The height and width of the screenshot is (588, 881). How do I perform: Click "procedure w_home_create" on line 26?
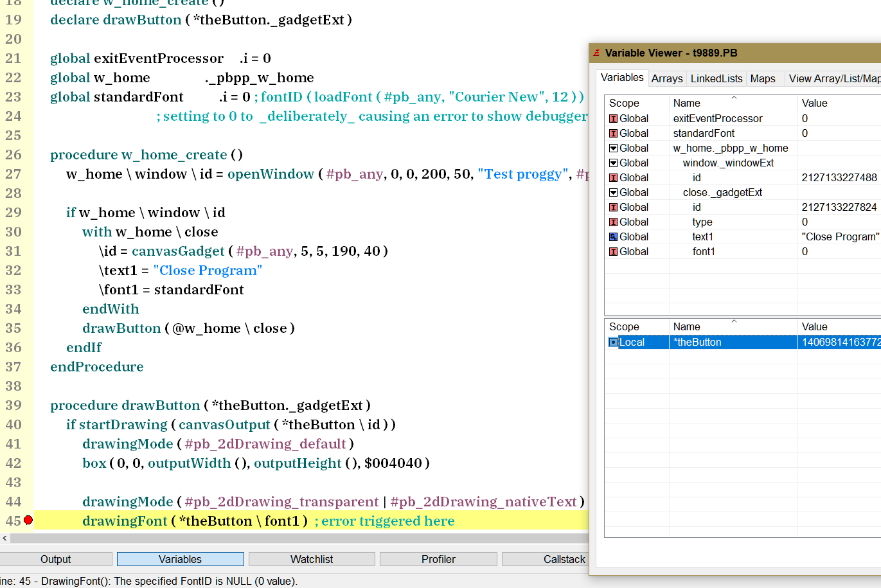[139, 154]
